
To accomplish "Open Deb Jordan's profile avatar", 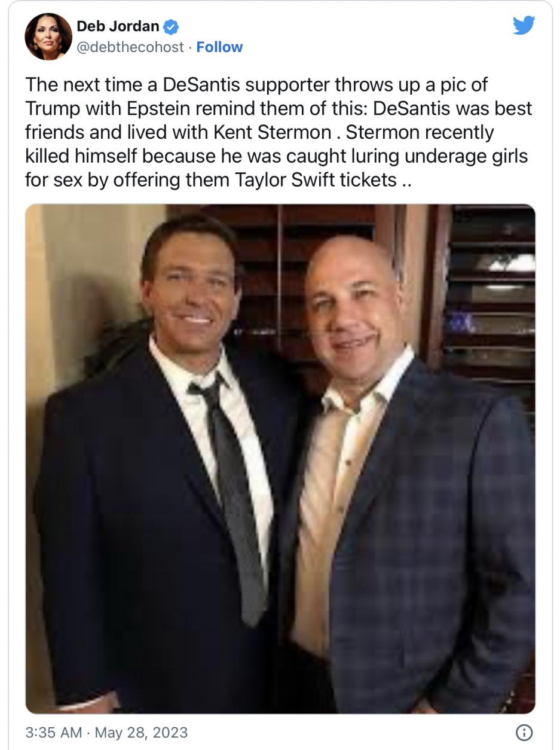I will tap(48, 36).
